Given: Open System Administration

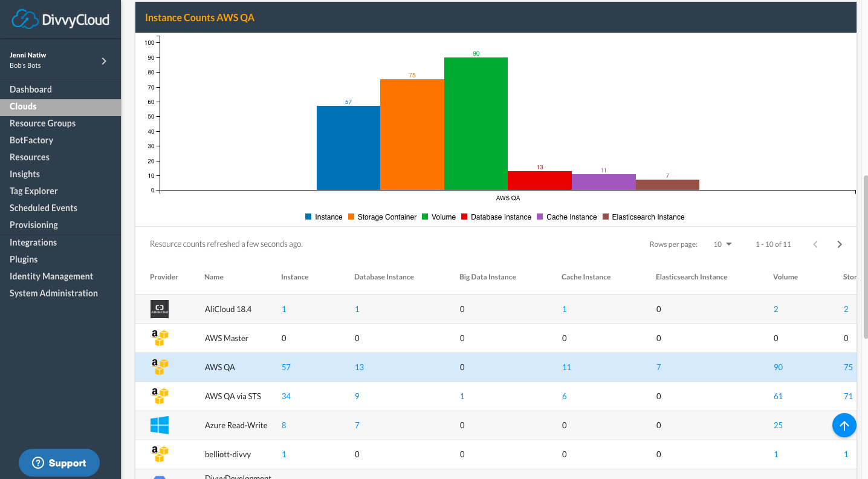Looking at the screenshot, I should 54,293.
